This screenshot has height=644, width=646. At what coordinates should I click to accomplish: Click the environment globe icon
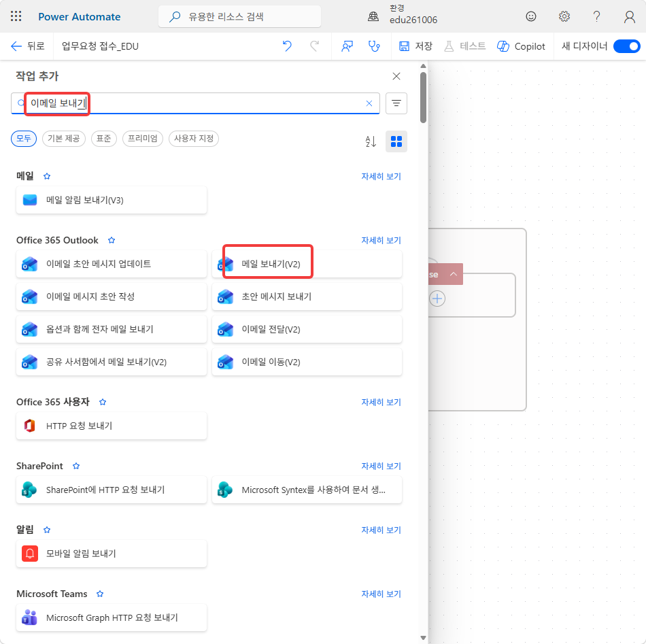pyautogui.click(x=373, y=16)
